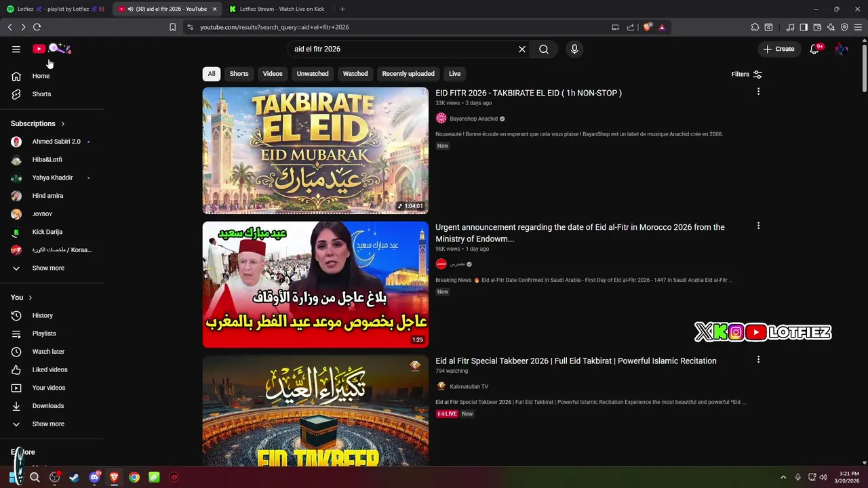Open the YouTube notifications bell
The width and height of the screenshot is (868, 488).
[x=814, y=49]
